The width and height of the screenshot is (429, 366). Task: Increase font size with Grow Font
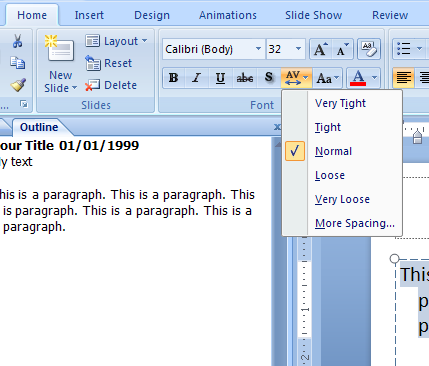tap(321, 49)
